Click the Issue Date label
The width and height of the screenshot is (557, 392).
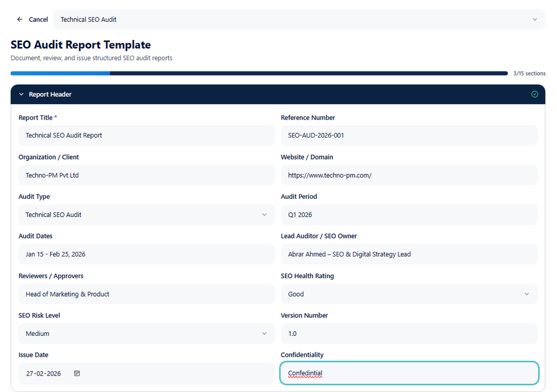coord(34,355)
